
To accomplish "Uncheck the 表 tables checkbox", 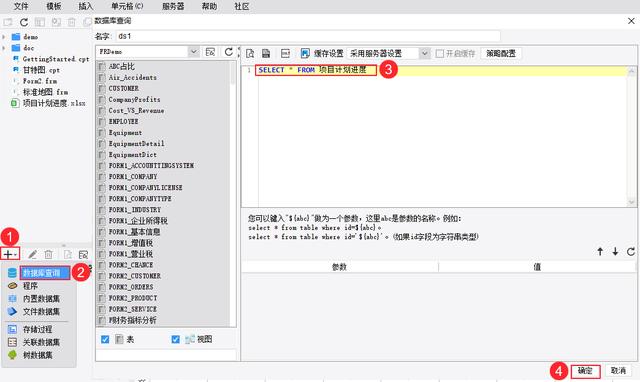I will pos(105,339).
